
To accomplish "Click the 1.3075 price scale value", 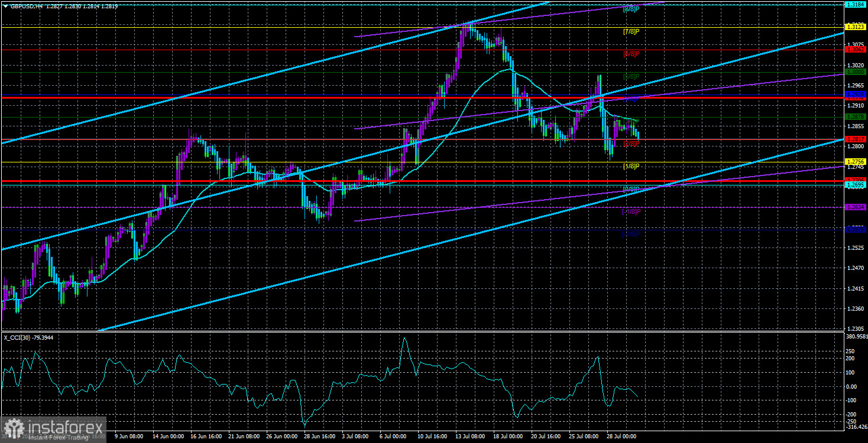I will point(856,44).
